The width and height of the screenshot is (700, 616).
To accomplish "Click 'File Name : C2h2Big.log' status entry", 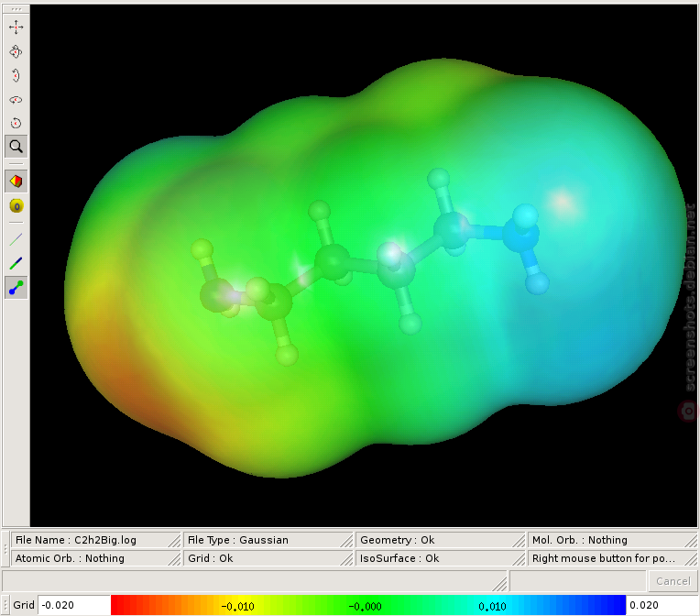I will 96,540.
